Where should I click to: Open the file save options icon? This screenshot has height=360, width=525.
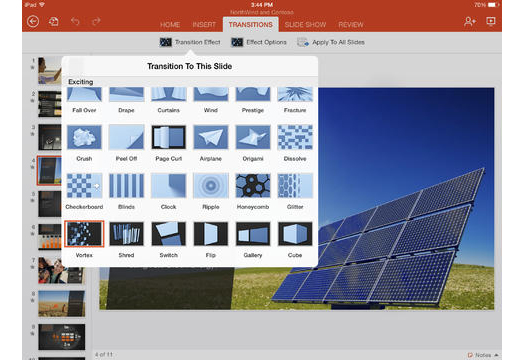tap(54, 22)
